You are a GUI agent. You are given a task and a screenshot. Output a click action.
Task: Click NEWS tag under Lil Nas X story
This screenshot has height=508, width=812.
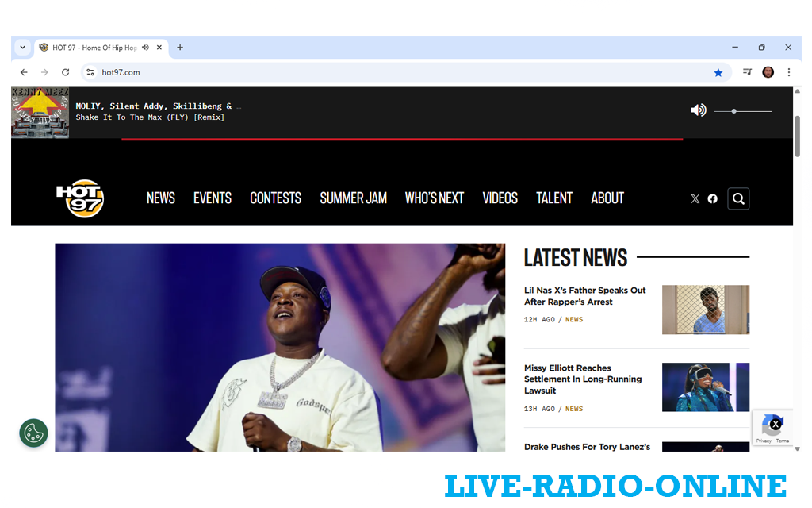(x=574, y=319)
